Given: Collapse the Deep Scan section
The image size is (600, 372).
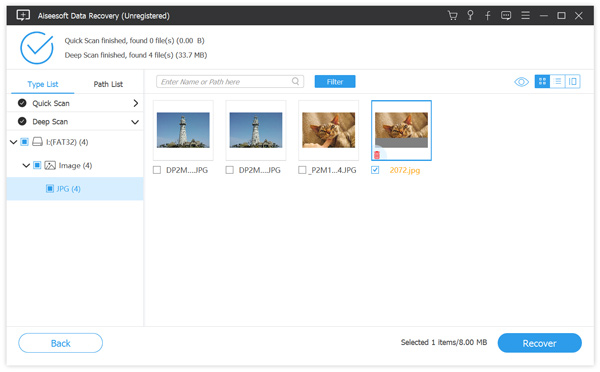Looking at the screenshot, I should point(135,122).
